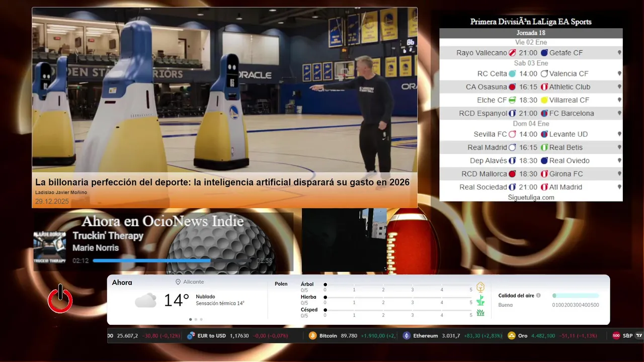Click the Árbol pollen level slider

(x=398, y=285)
